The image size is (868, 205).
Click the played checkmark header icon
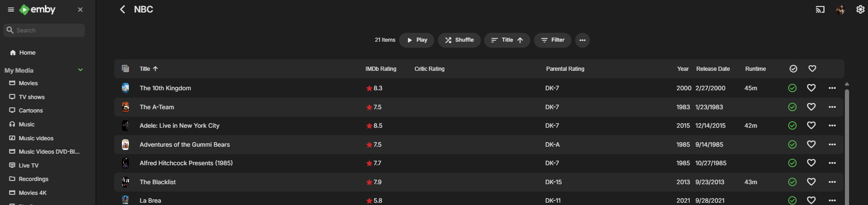[793, 69]
